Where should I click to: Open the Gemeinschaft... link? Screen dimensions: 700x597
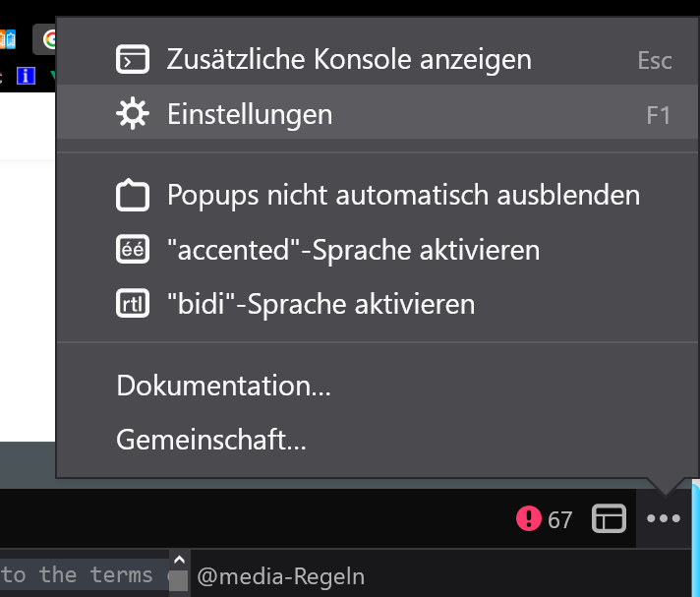click(211, 440)
